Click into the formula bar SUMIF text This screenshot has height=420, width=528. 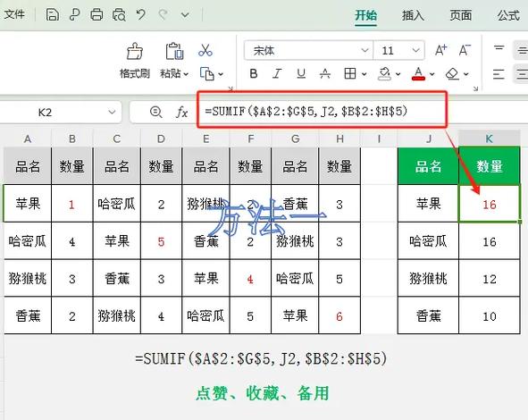(306, 111)
